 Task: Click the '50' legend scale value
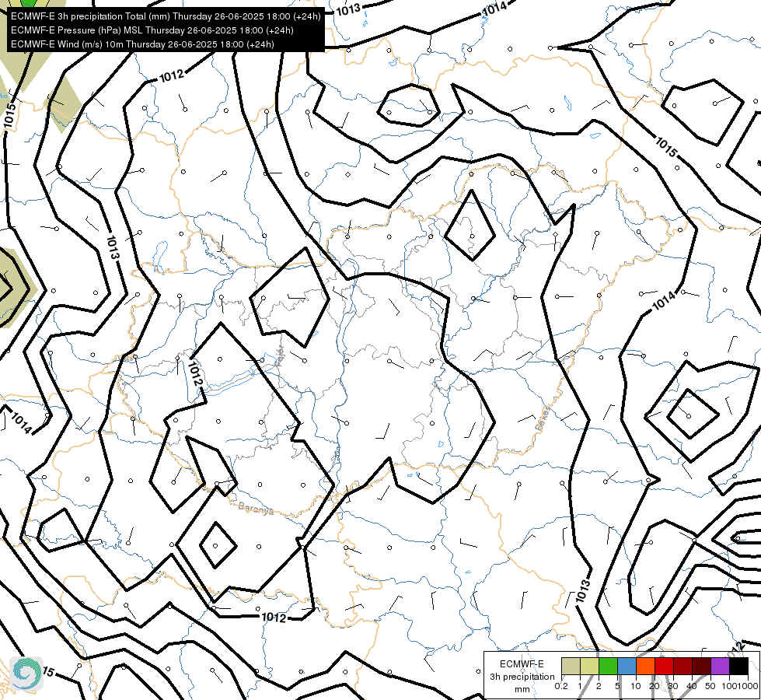coord(710,686)
